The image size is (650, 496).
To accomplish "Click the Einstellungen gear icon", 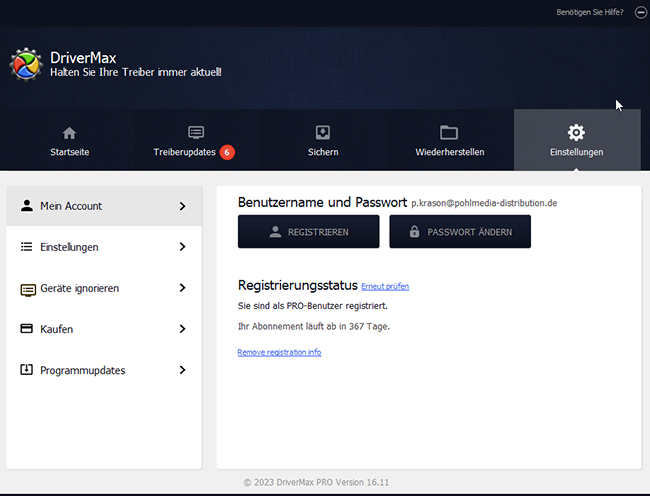I will (x=576, y=133).
